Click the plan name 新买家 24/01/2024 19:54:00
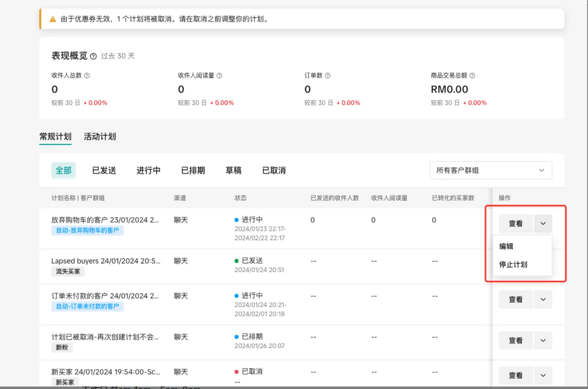The height and width of the screenshot is (389, 588). click(x=106, y=372)
